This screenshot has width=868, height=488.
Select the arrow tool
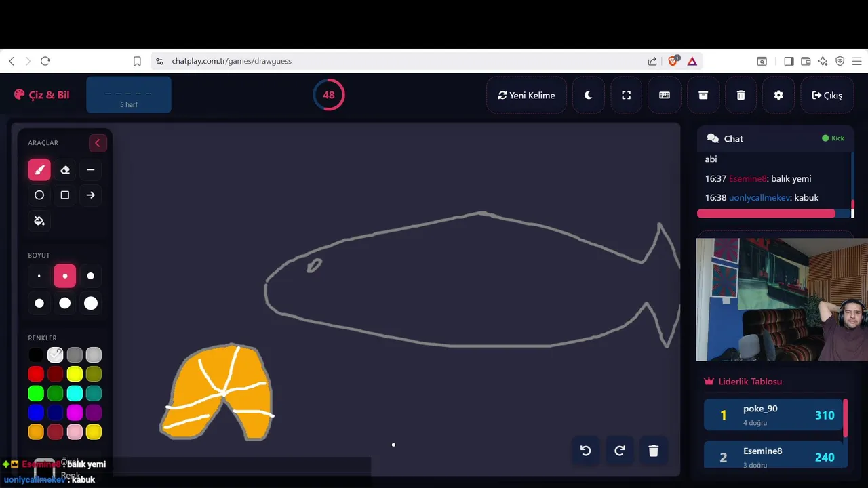coord(91,195)
